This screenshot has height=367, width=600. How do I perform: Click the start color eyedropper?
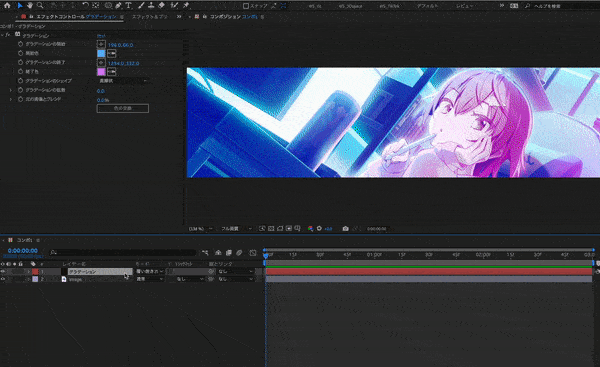pos(112,53)
